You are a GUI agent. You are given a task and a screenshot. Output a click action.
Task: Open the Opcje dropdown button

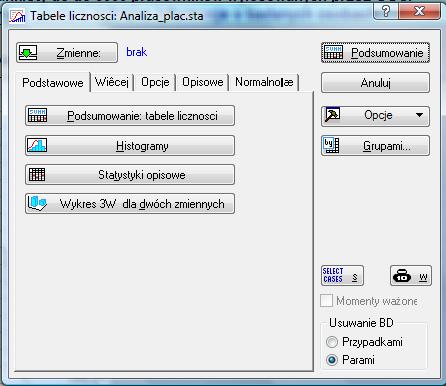pos(375,116)
